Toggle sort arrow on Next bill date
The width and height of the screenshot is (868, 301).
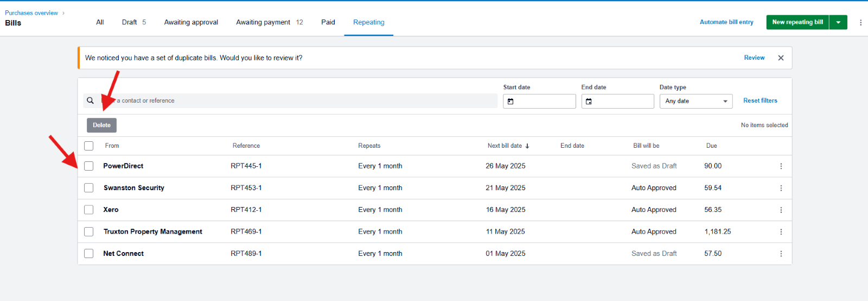[x=527, y=146]
